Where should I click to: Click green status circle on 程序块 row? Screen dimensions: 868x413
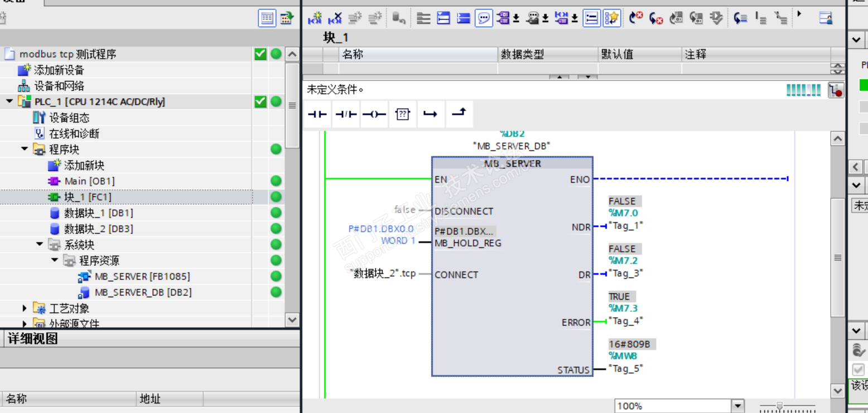pos(276,149)
